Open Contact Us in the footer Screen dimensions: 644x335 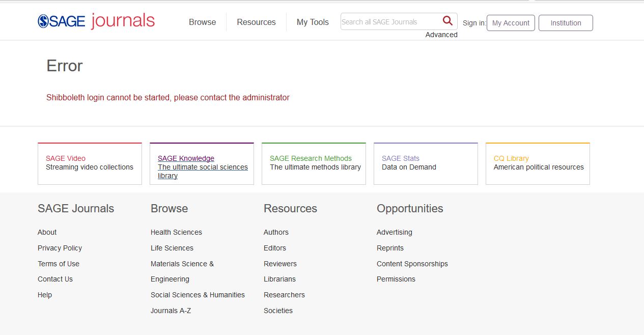tap(55, 279)
